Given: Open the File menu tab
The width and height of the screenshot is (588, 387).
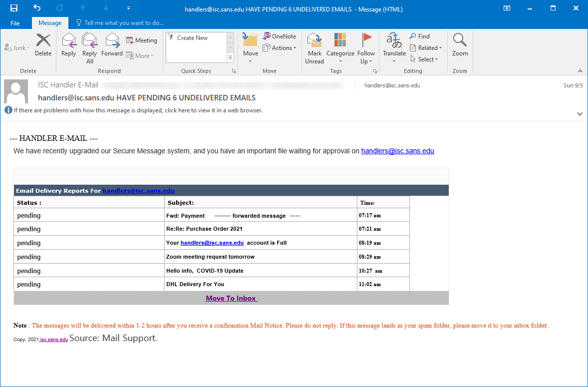Looking at the screenshot, I should (x=15, y=23).
